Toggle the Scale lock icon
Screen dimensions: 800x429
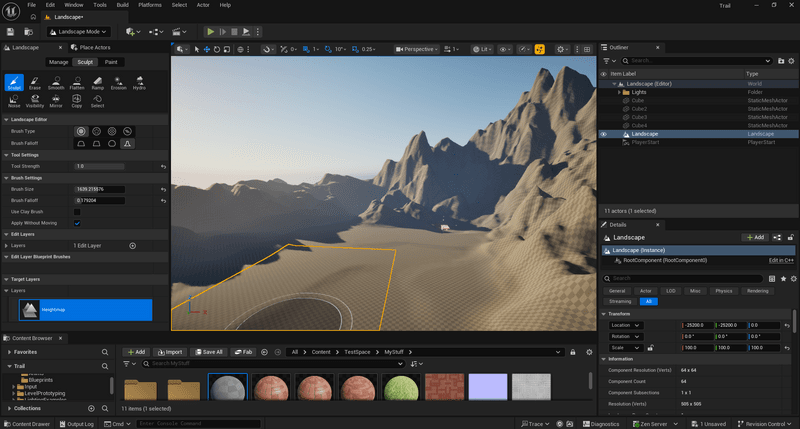pyautogui.click(x=651, y=348)
